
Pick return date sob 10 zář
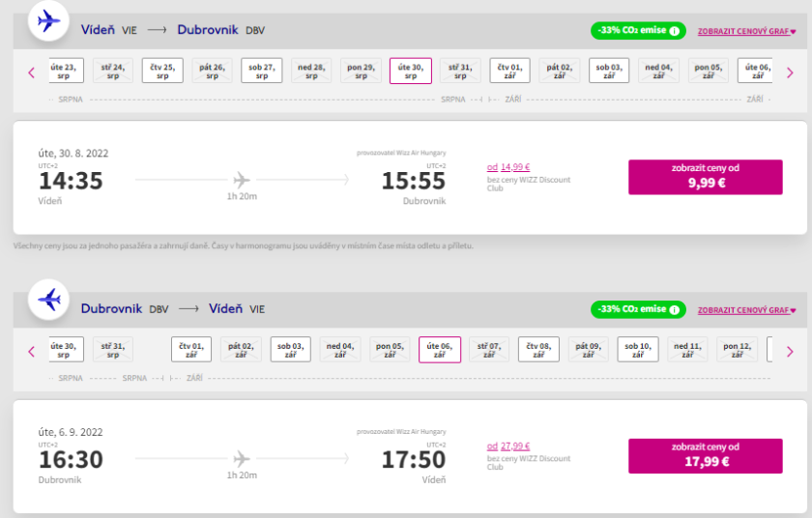pyautogui.click(x=638, y=349)
